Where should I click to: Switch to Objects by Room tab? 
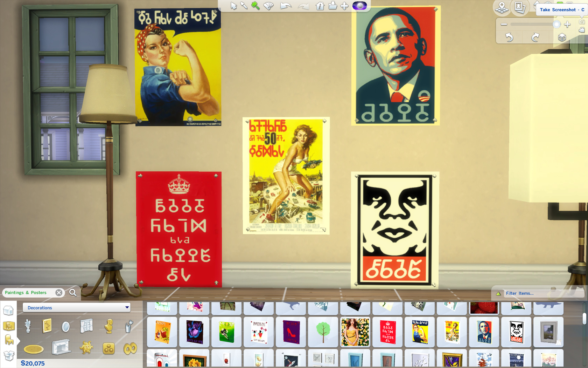pyautogui.click(x=9, y=326)
